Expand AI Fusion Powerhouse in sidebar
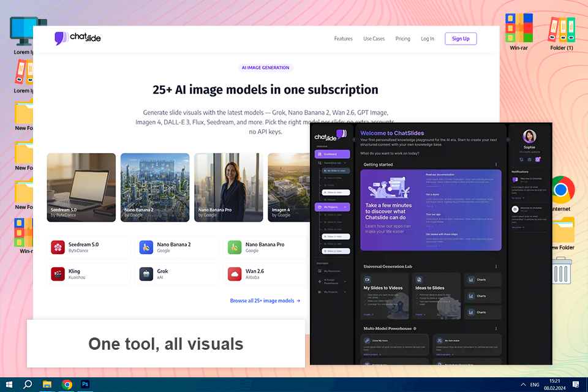The width and height of the screenshot is (588, 392). pos(345,281)
